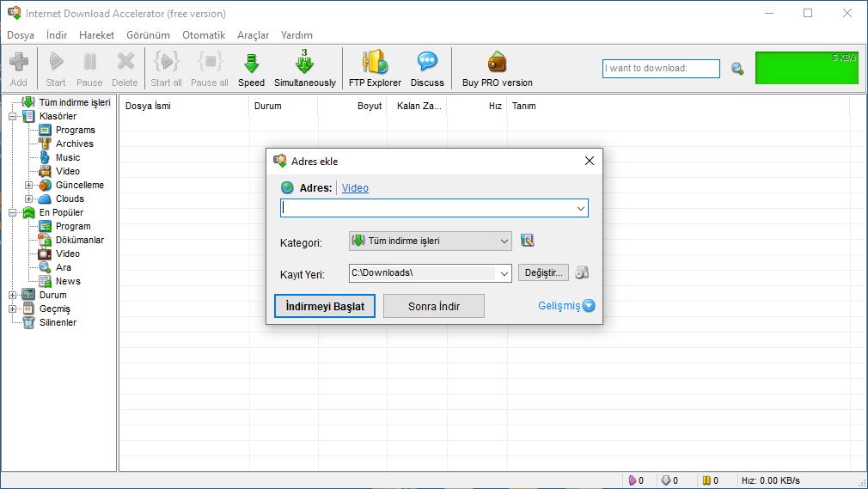Open the İndir menu
The width and height of the screenshot is (868, 489).
click(57, 35)
